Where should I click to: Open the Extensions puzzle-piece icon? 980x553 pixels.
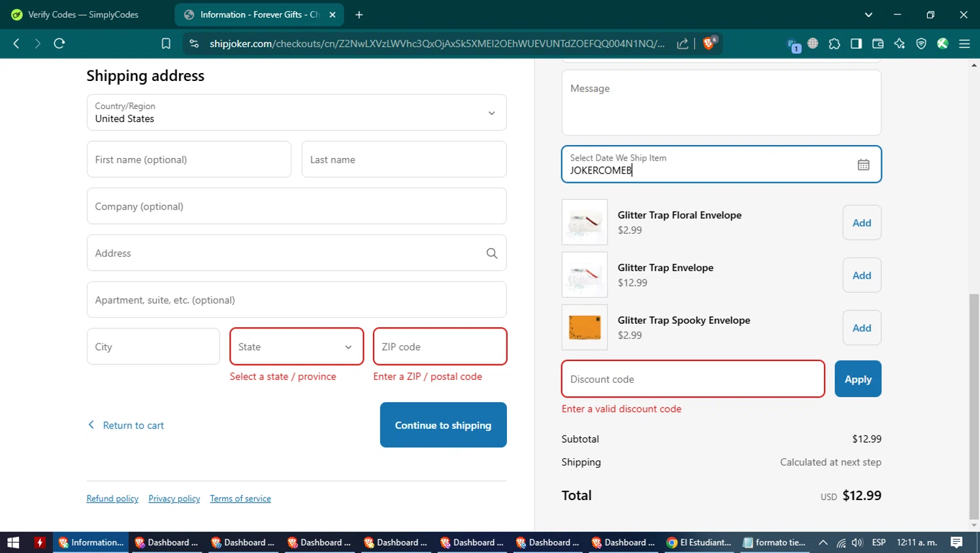point(834,44)
